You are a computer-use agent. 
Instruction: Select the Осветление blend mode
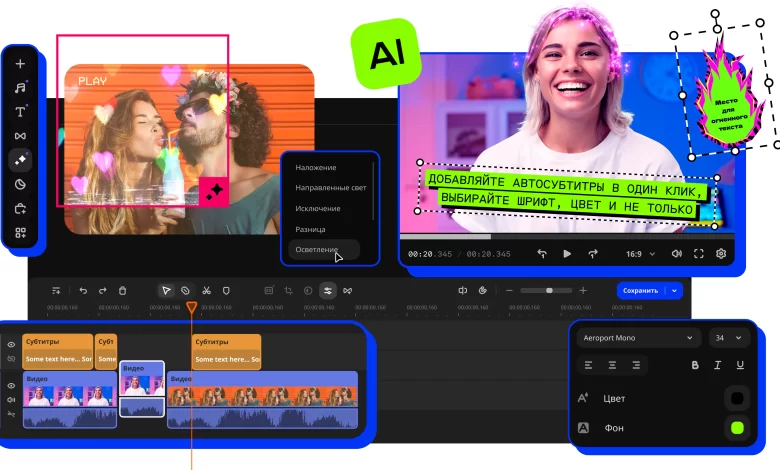point(317,249)
